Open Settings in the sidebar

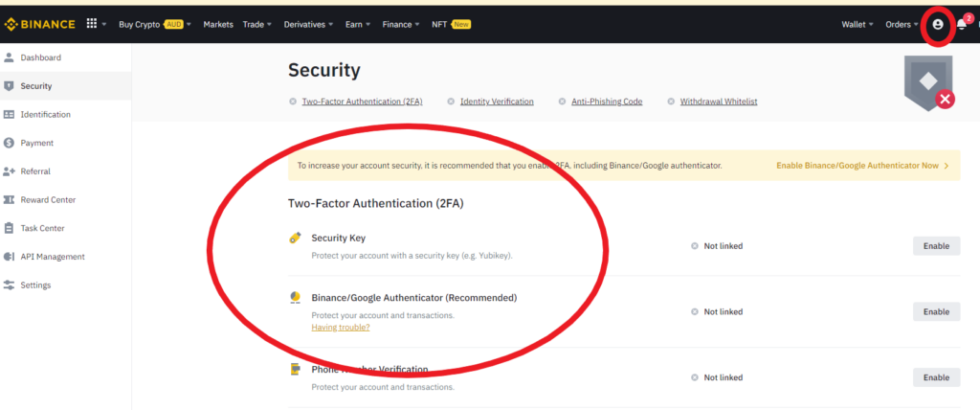(35, 285)
